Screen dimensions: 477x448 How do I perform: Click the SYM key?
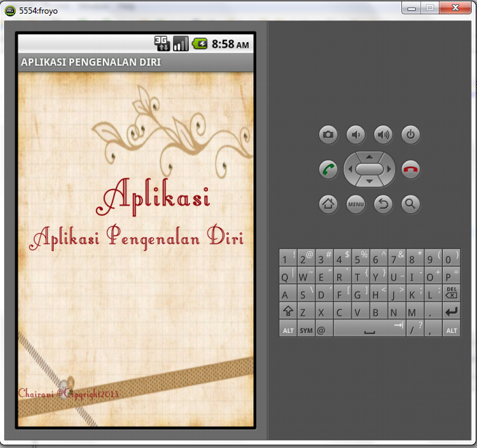pos(306,329)
